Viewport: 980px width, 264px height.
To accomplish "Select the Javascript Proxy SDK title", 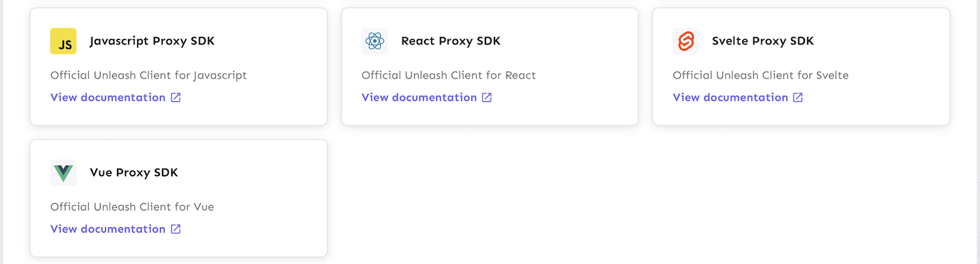I will point(152,41).
